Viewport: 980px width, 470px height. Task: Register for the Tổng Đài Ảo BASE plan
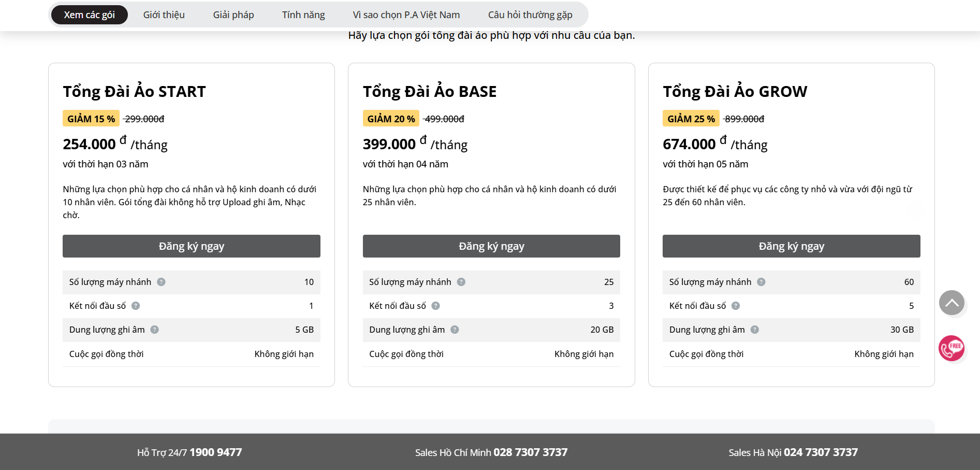491,246
